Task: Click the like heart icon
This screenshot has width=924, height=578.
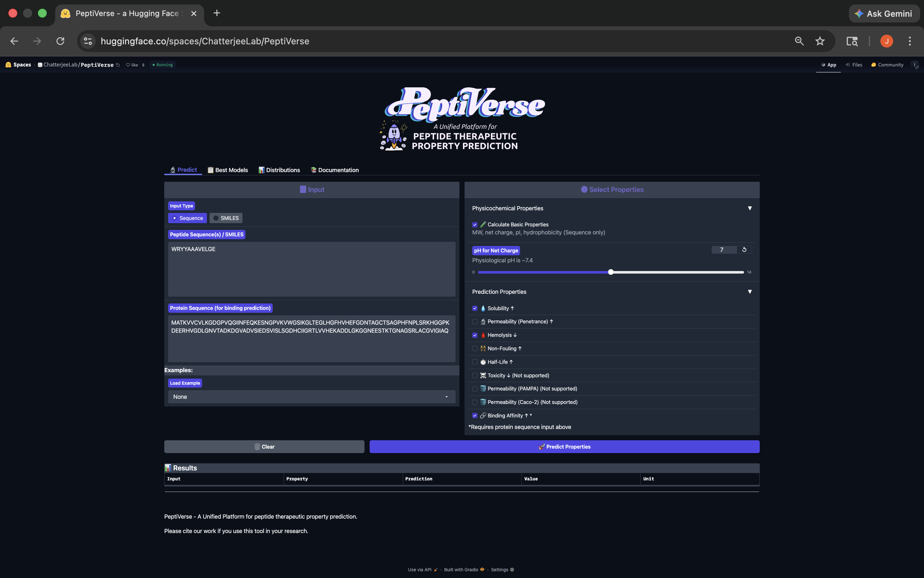Action: [128, 65]
